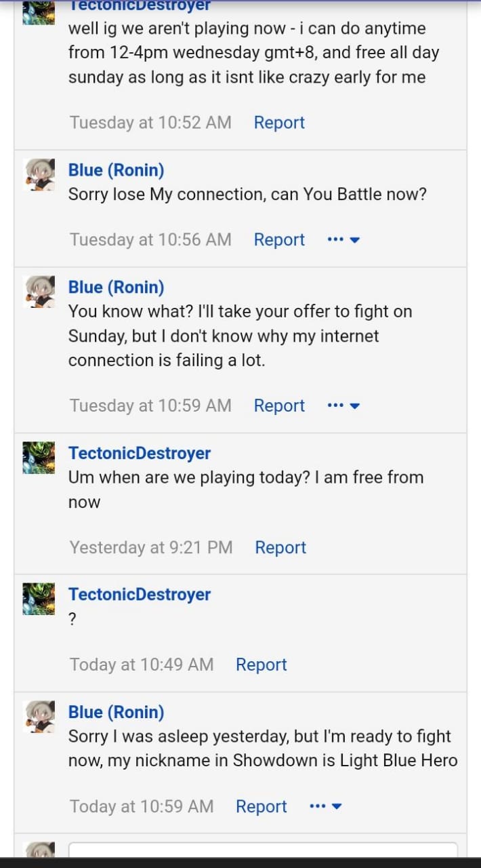Report the Yesterday 9:21 PM message
The image size is (481, 868).
(280, 548)
